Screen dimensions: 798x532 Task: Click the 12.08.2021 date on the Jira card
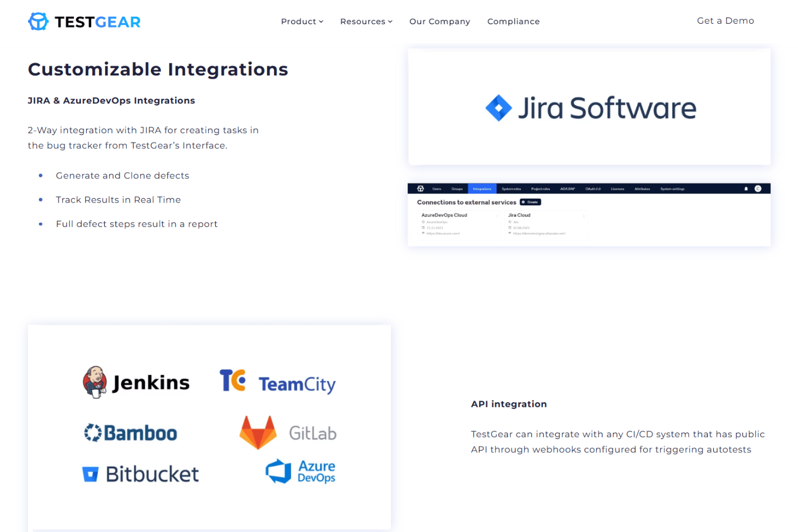point(521,228)
